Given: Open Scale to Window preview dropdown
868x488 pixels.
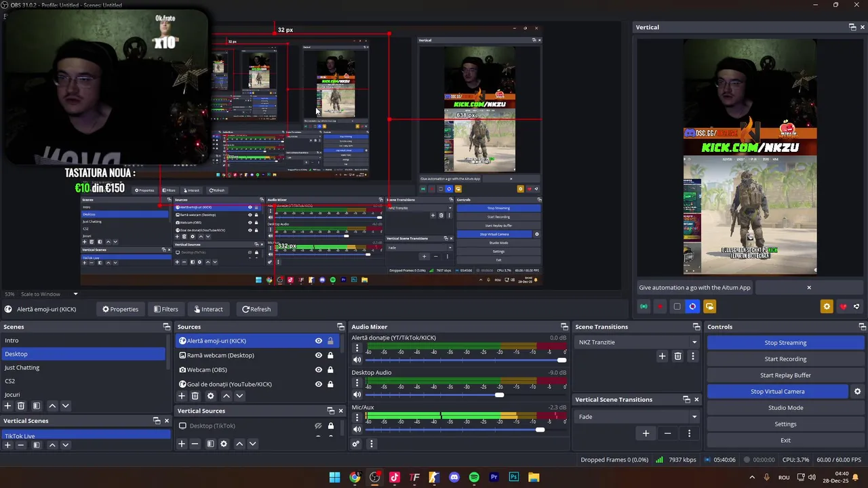Looking at the screenshot, I should click(x=50, y=294).
